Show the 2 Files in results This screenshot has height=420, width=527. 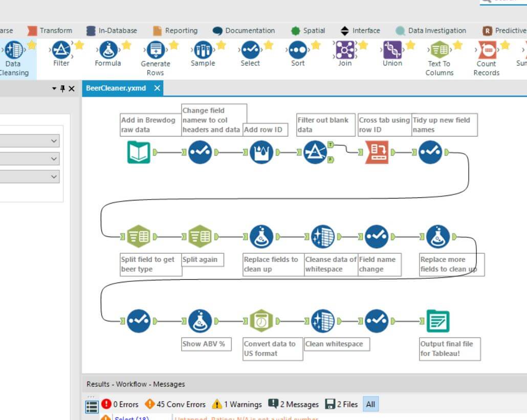click(x=341, y=404)
